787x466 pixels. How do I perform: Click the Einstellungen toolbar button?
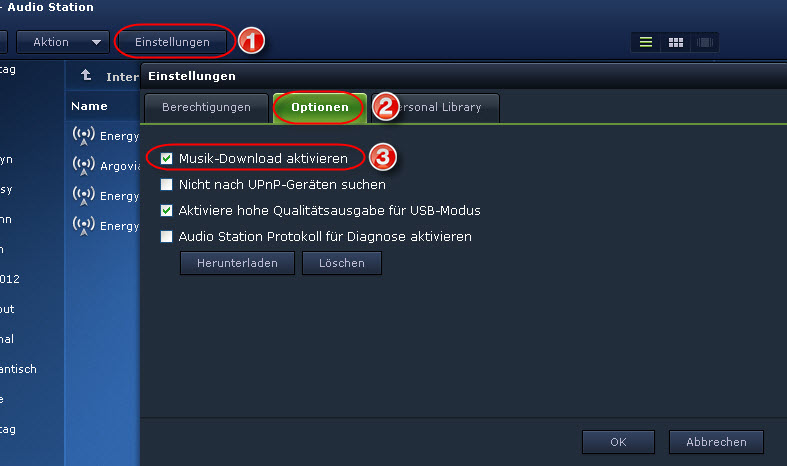(x=172, y=42)
